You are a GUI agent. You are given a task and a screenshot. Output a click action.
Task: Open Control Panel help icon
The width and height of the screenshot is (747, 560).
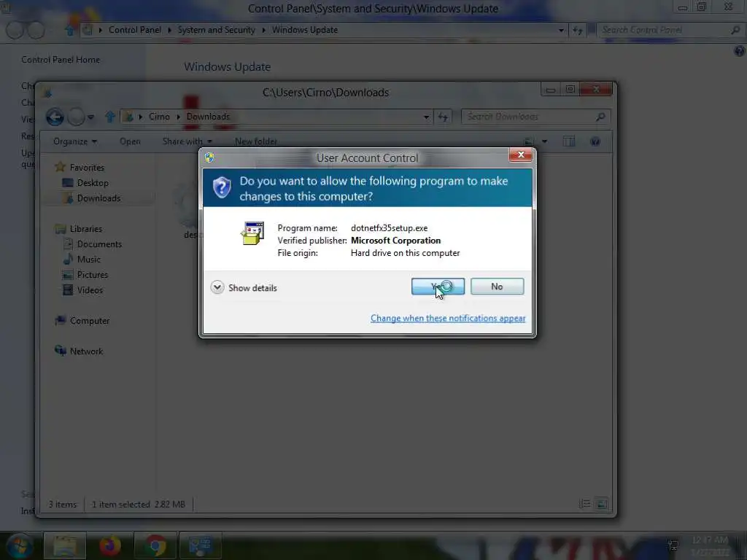[739, 51]
